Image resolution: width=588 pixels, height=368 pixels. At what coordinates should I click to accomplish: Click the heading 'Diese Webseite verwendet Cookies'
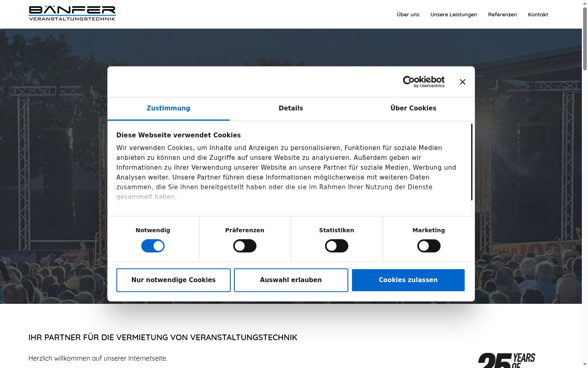(x=178, y=135)
